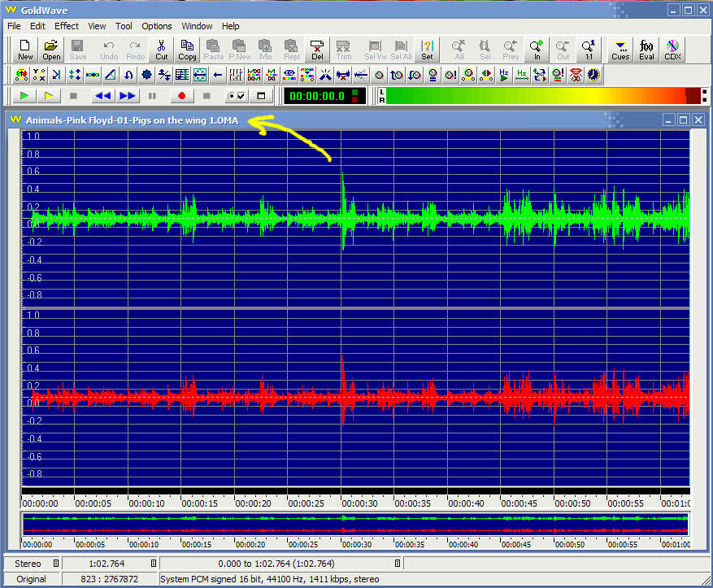Image resolution: width=713 pixels, height=588 pixels.
Task: Open the Stereo channel status dropdown
Action: click(56, 564)
